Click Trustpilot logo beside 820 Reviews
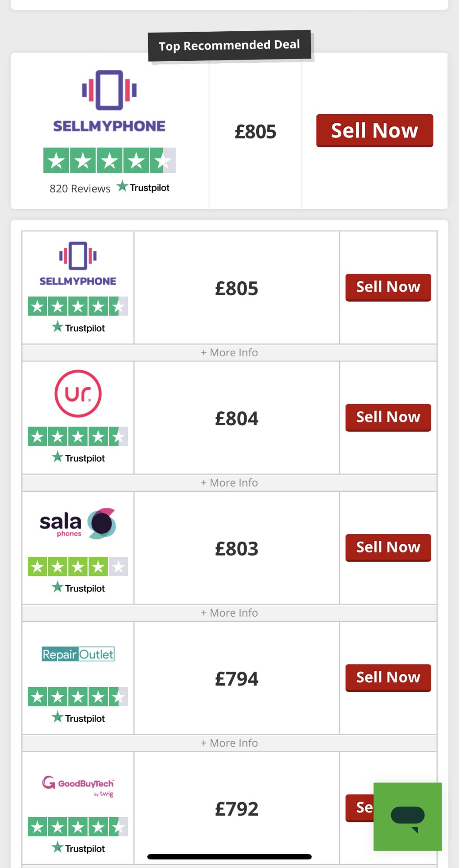459x868 pixels. [143, 187]
